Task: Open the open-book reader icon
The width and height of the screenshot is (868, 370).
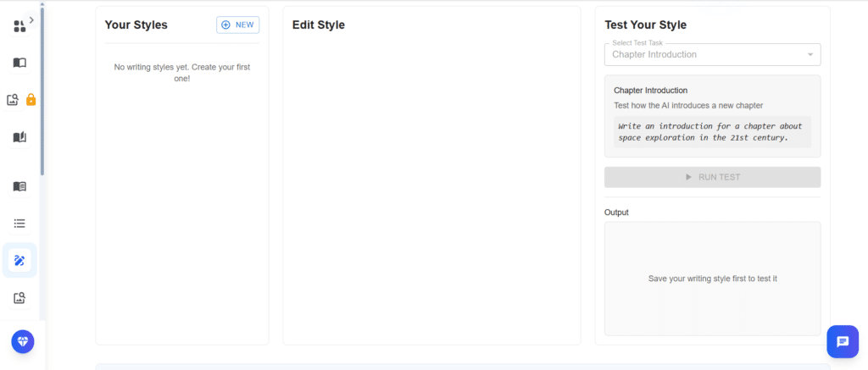Action: (x=19, y=186)
